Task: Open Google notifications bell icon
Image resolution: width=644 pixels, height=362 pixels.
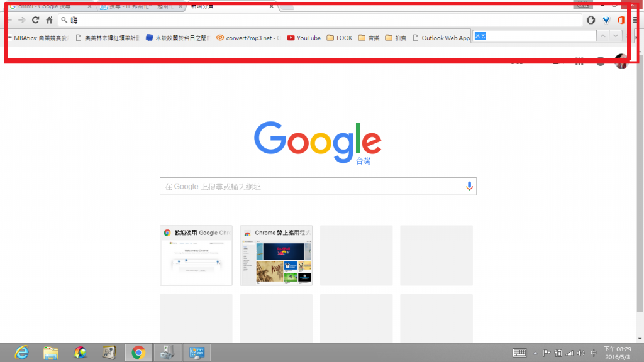Action: (x=601, y=62)
